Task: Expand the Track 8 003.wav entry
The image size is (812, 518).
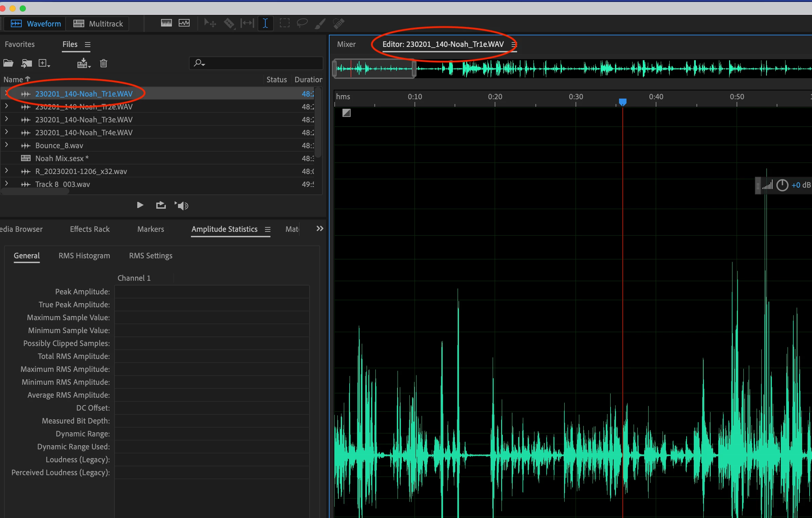Action: (6, 184)
